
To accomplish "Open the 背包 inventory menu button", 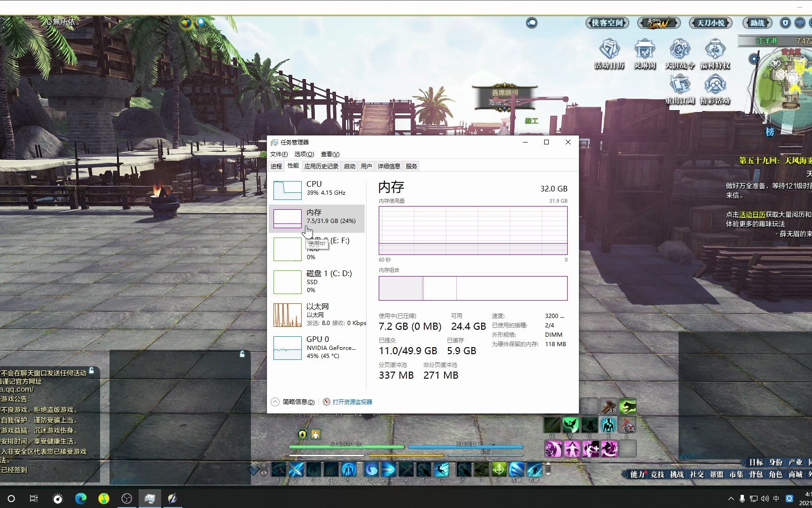I will point(756,475).
